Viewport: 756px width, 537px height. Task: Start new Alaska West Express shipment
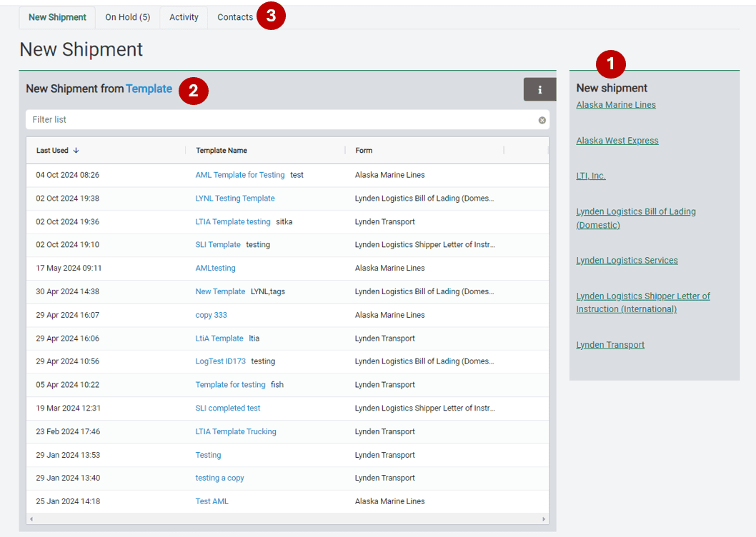tap(617, 140)
